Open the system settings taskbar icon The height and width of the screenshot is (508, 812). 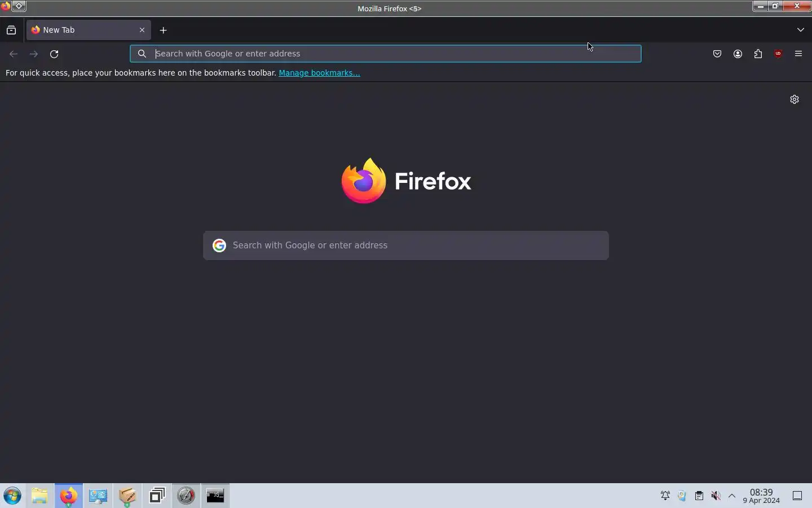pyautogui.click(x=98, y=496)
